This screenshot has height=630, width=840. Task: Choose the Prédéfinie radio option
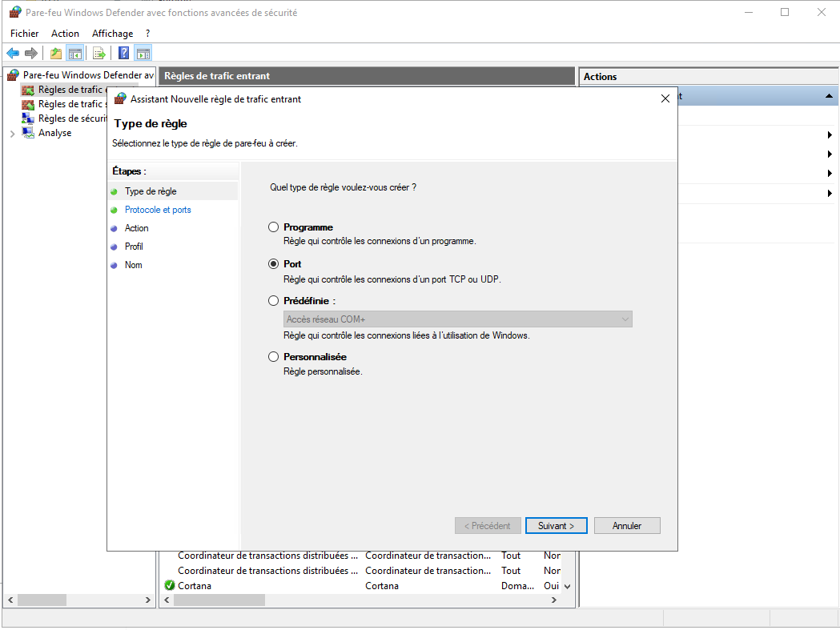(x=273, y=301)
